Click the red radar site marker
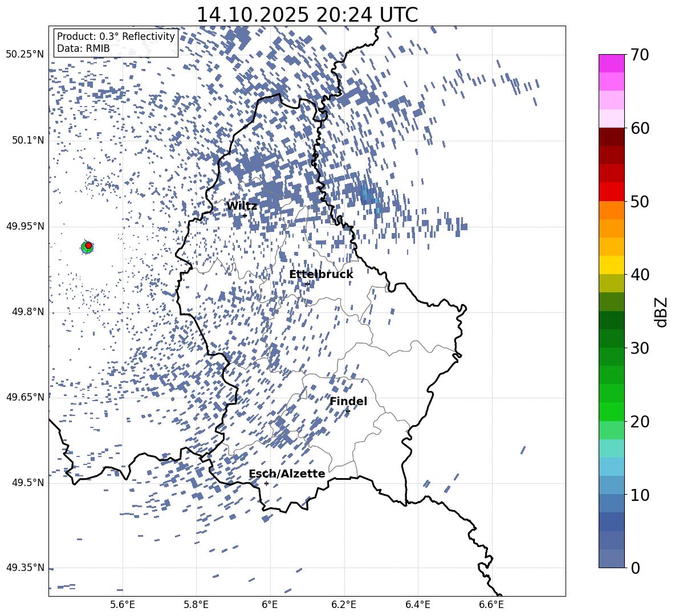Screen dimensions: 675x616 click(x=88, y=246)
